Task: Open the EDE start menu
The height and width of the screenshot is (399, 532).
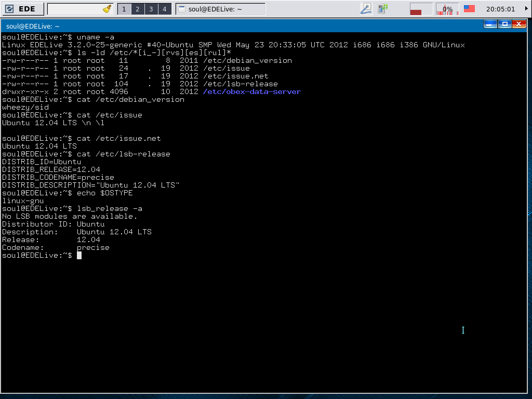Action: coord(23,9)
